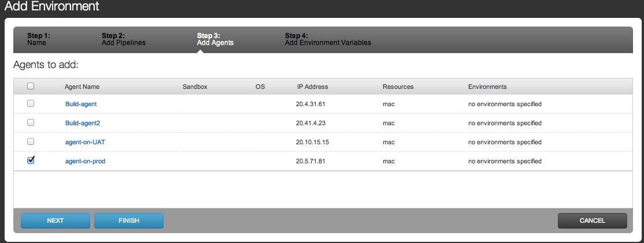Viewport: 644px width, 243px height.
Task: Check the Build-agent2 checkbox
Action: click(31, 123)
